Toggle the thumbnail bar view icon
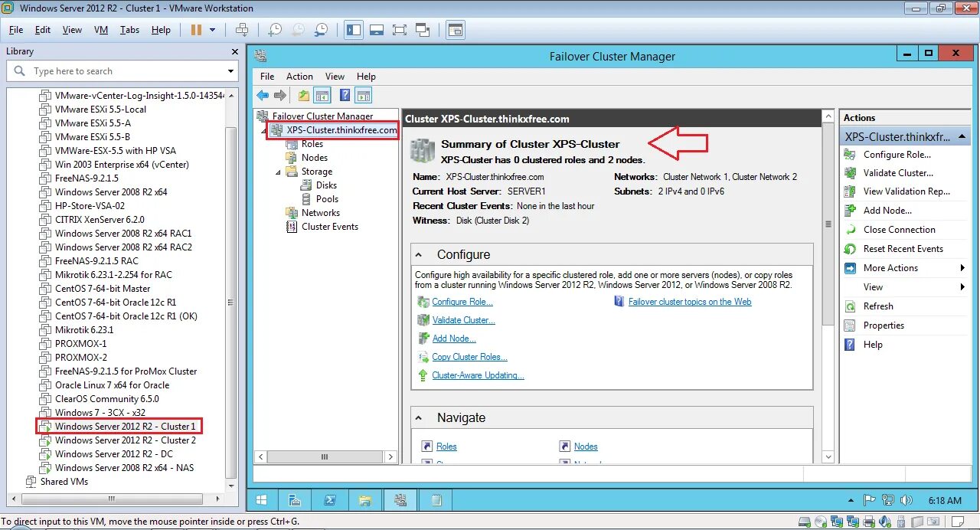Viewport: 980px width, 530px height. point(376,30)
